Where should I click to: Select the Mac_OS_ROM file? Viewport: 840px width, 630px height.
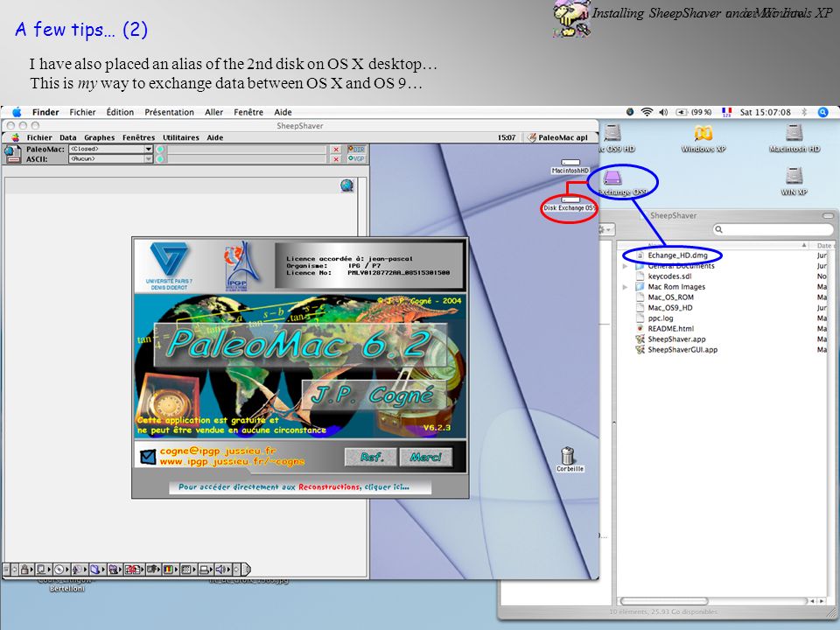click(671, 297)
